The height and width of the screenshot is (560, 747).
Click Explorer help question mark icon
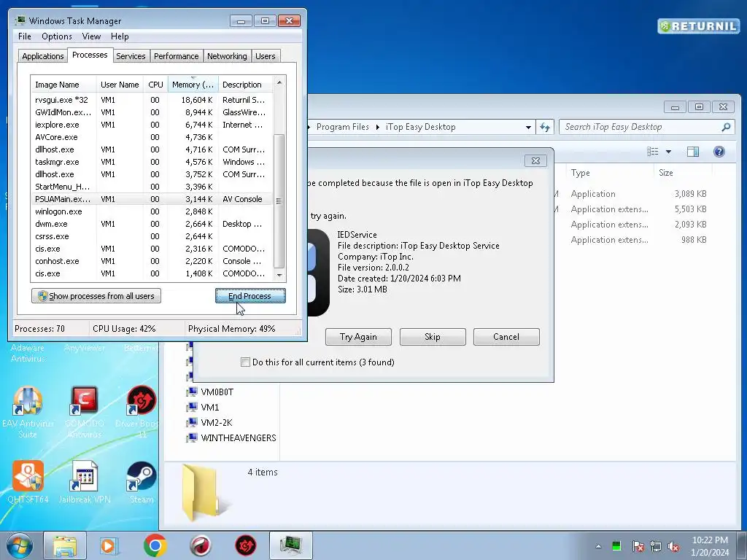click(719, 152)
